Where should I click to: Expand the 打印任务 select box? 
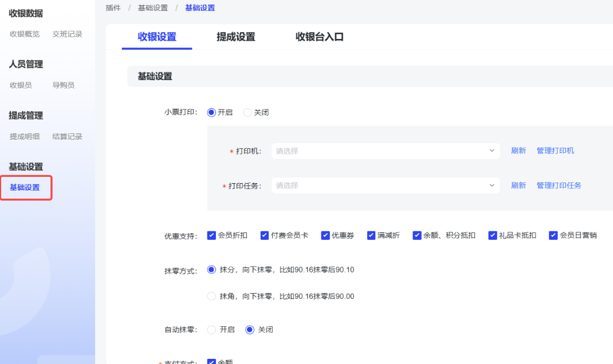385,185
